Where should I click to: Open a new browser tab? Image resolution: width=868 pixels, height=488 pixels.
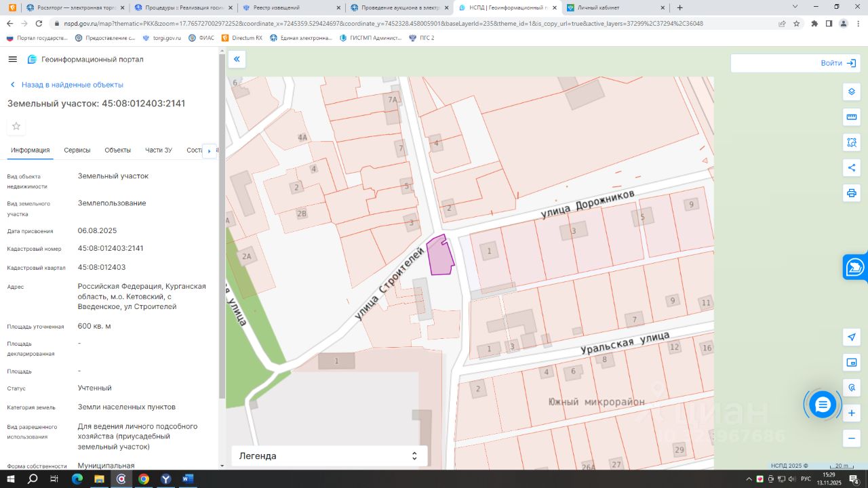679,7
